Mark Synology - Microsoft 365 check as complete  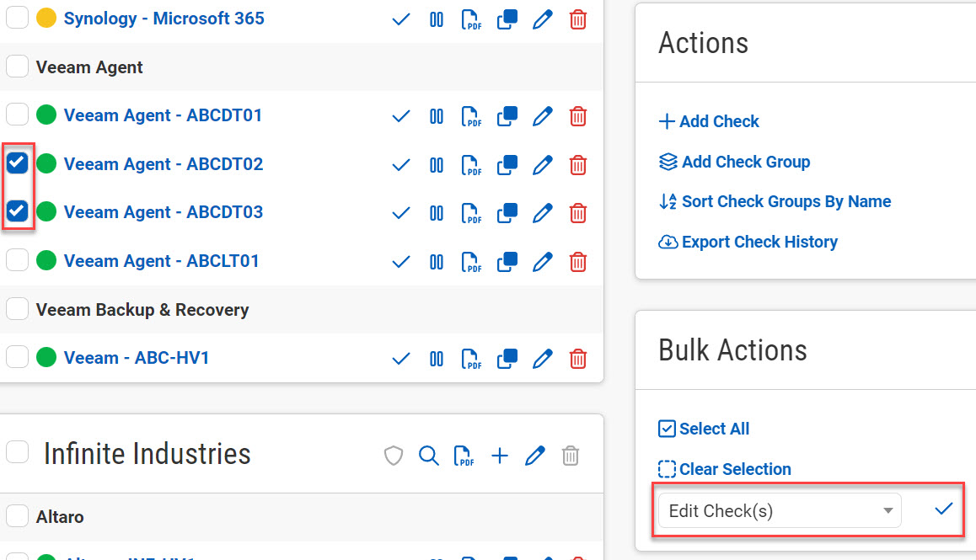[401, 19]
